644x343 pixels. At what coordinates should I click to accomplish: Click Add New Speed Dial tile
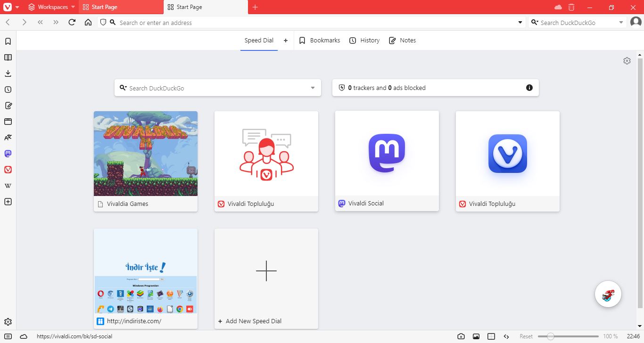pos(266,278)
